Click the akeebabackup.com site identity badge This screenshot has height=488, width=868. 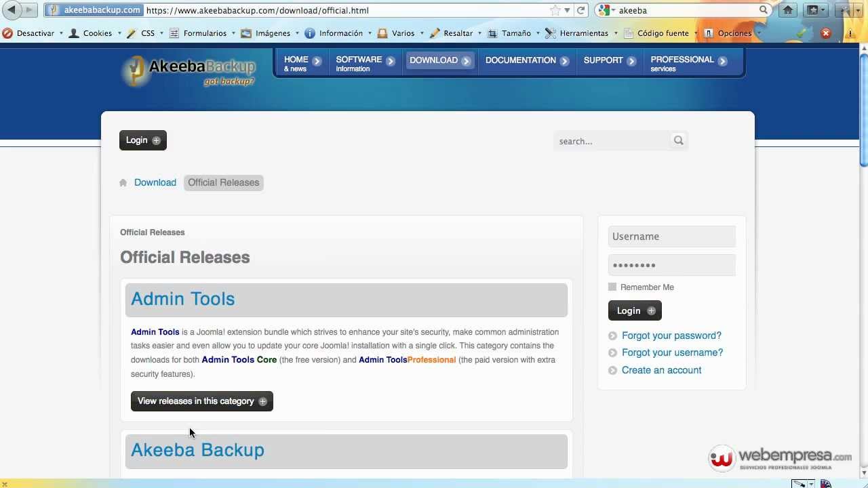pyautogui.click(x=94, y=10)
